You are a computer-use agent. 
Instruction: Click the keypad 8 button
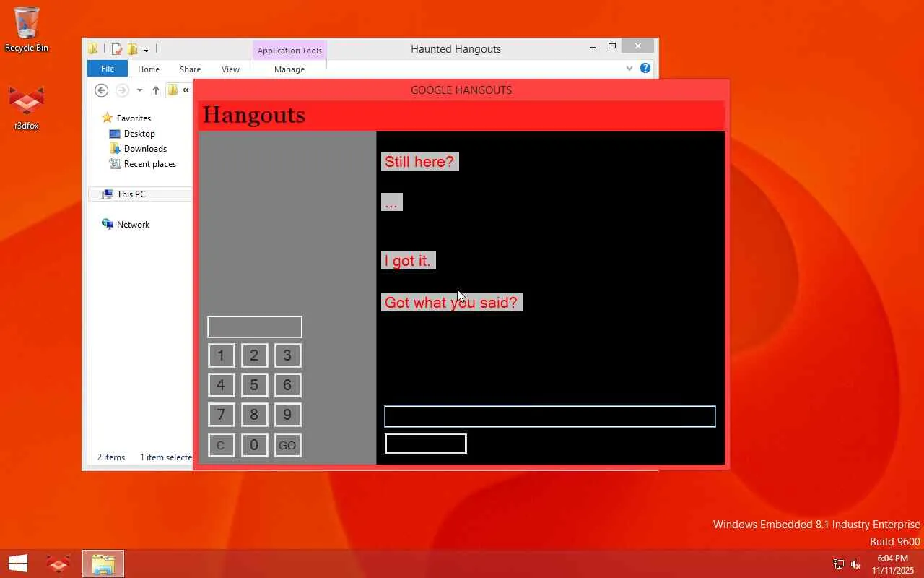254,415
